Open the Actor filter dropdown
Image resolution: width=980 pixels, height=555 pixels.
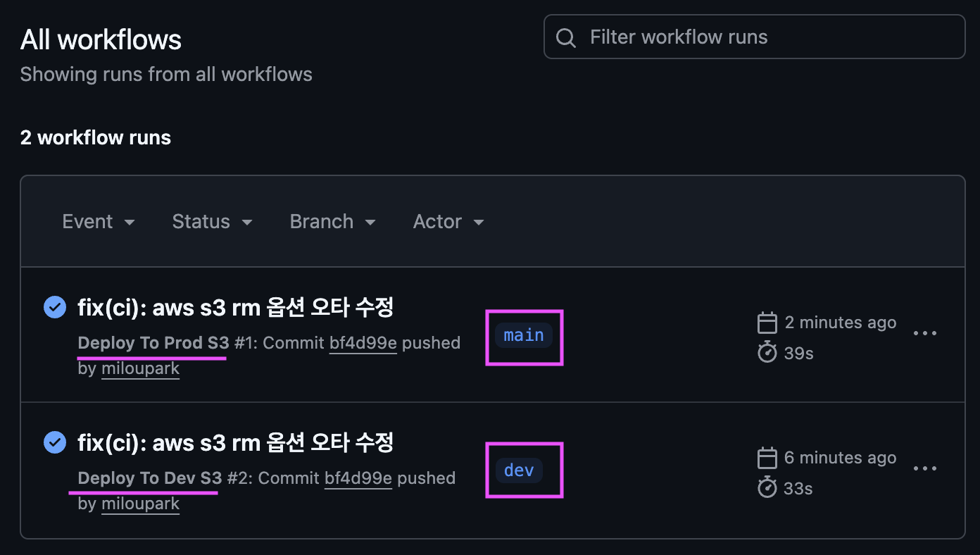coord(448,222)
